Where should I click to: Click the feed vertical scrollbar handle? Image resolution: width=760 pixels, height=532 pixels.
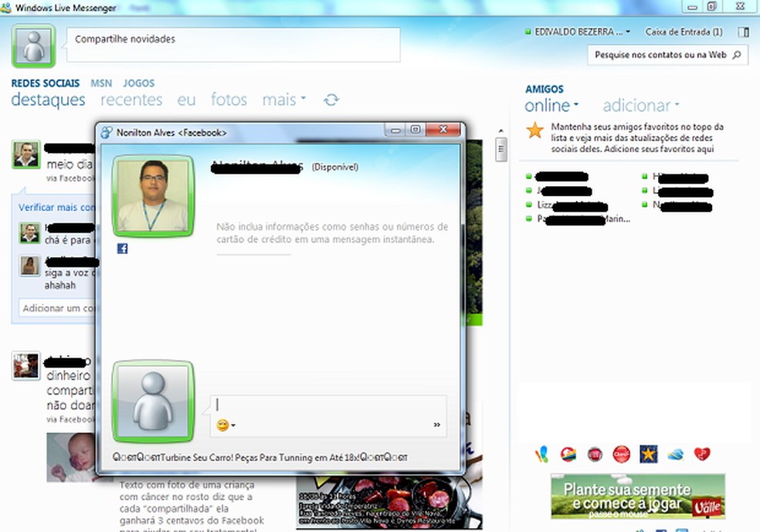pyautogui.click(x=500, y=149)
